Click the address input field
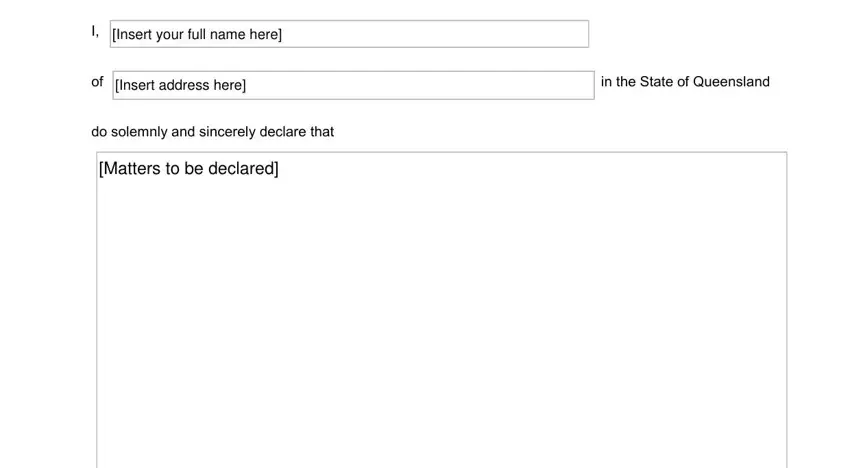The width and height of the screenshot is (850, 468). point(353,85)
